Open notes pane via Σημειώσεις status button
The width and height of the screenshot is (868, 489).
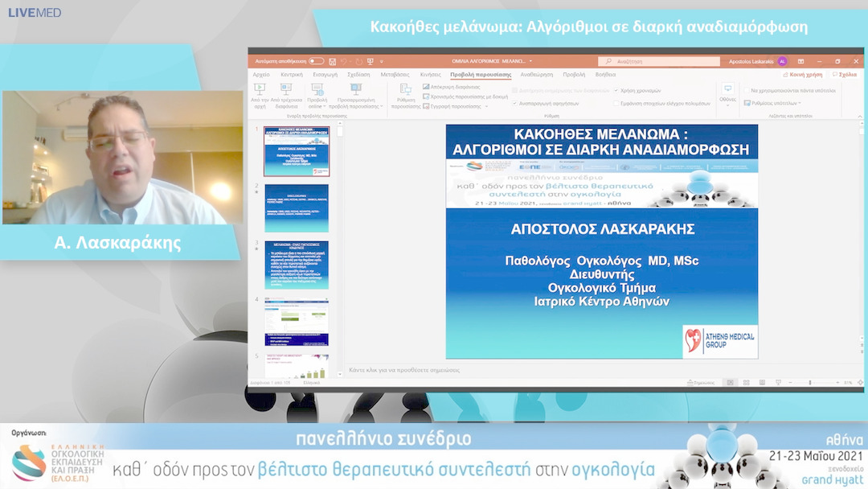coord(702,382)
